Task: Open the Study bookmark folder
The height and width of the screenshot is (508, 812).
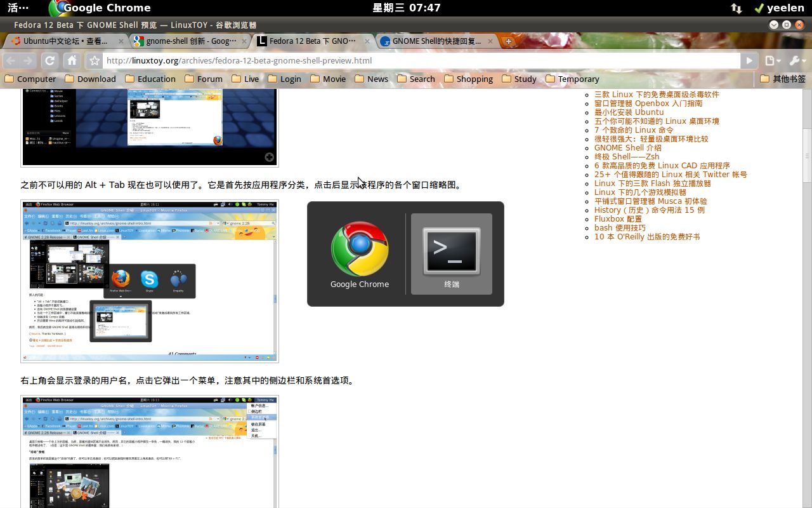Action: 519,79
